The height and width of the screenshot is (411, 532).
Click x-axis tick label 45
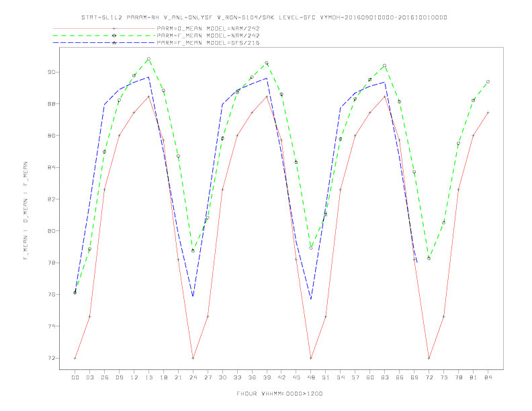pyautogui.click(x=296, y=377)
